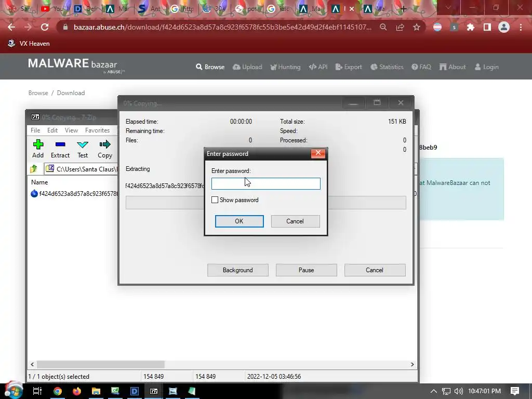Show hidden system tray icons

point(434,391)
